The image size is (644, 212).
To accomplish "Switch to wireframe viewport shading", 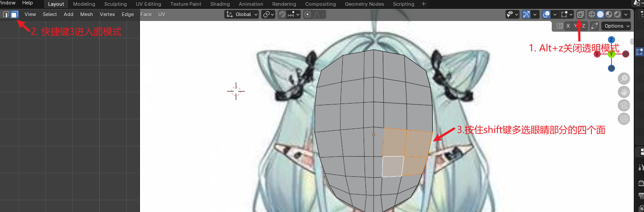I will pyautogui.click(x=592, y=14).
